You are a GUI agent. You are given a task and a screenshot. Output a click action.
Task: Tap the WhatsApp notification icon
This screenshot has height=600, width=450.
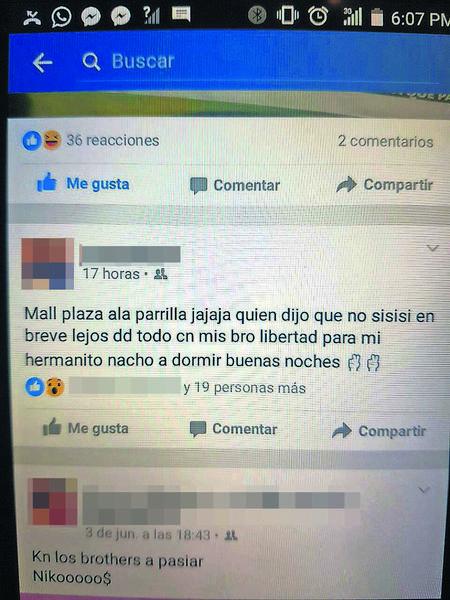61,17
